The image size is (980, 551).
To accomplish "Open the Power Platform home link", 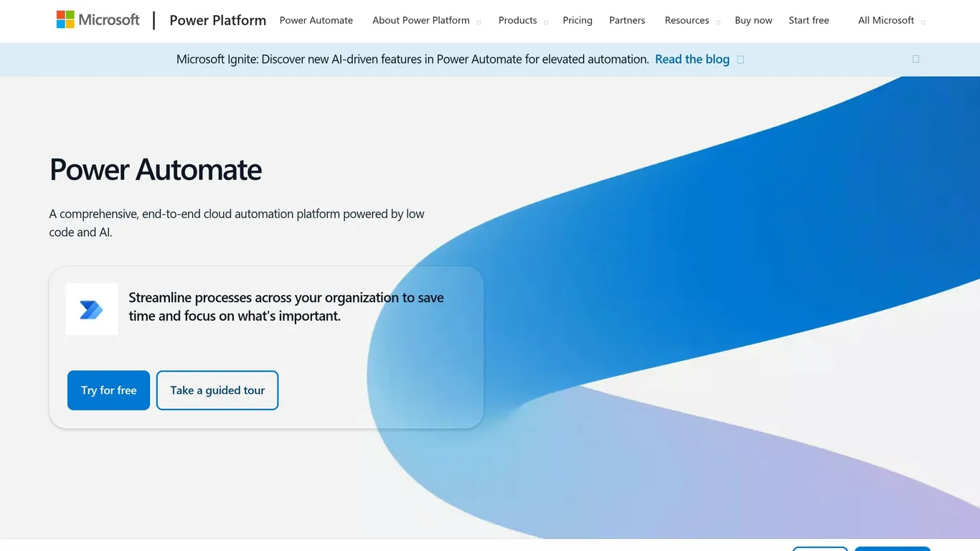I will (217, 20).
